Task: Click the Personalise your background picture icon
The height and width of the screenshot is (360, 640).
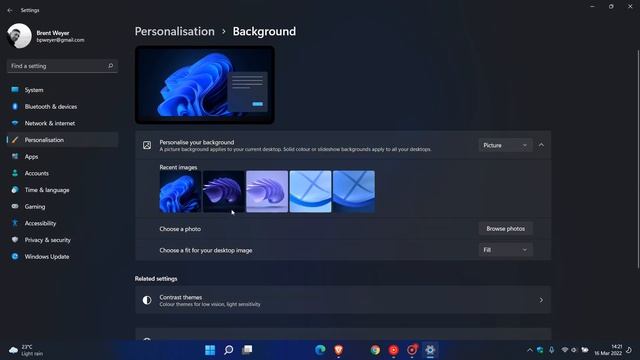Action: coord(147,145)
